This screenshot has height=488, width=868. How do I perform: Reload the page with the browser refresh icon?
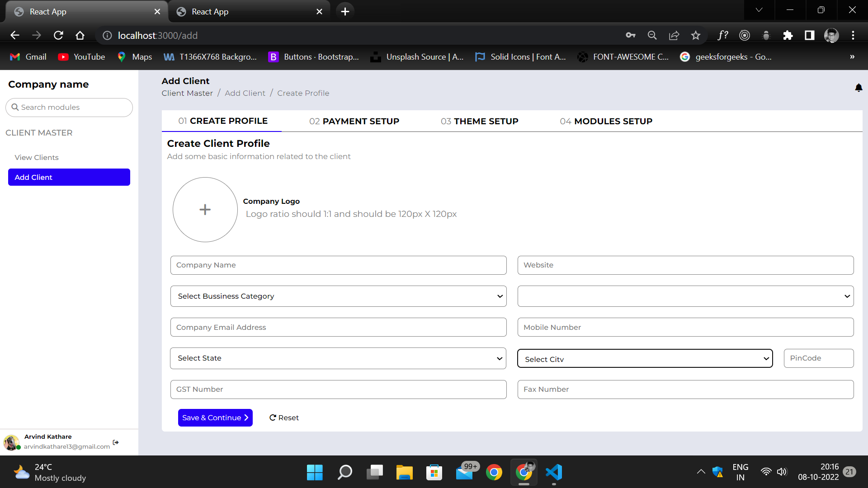click(x=58, y=35)
